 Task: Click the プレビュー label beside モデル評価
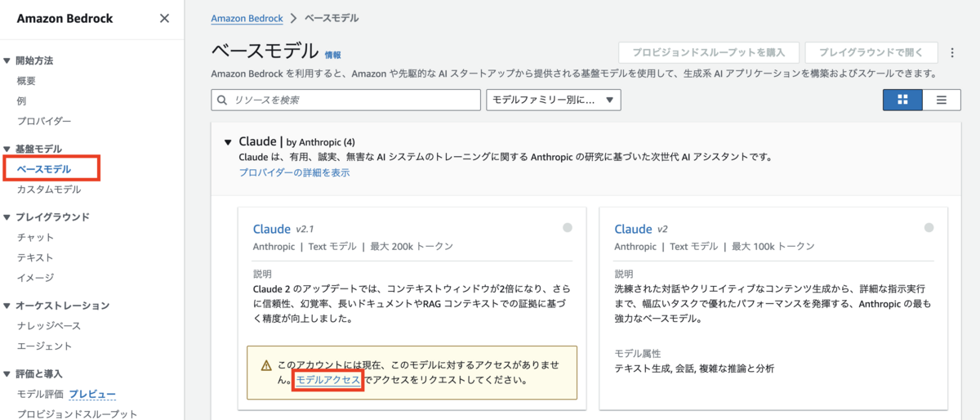[x=92, y=394]
